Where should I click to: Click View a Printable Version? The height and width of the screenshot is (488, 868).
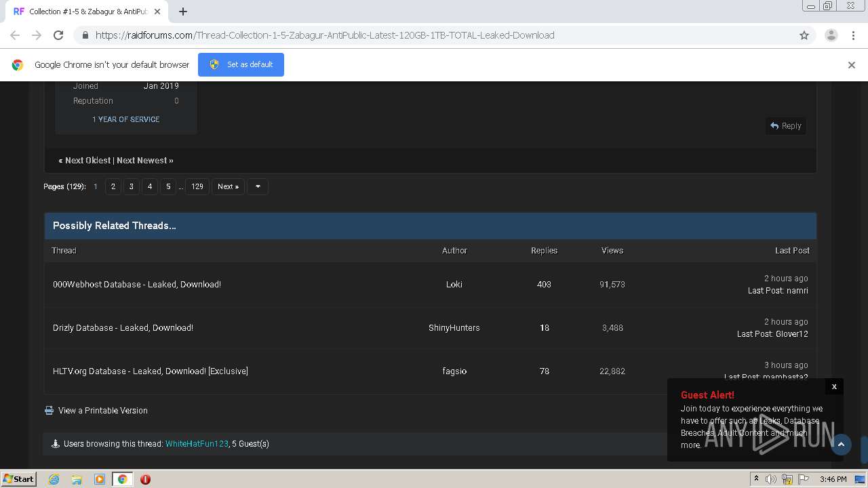coord(103,411)
